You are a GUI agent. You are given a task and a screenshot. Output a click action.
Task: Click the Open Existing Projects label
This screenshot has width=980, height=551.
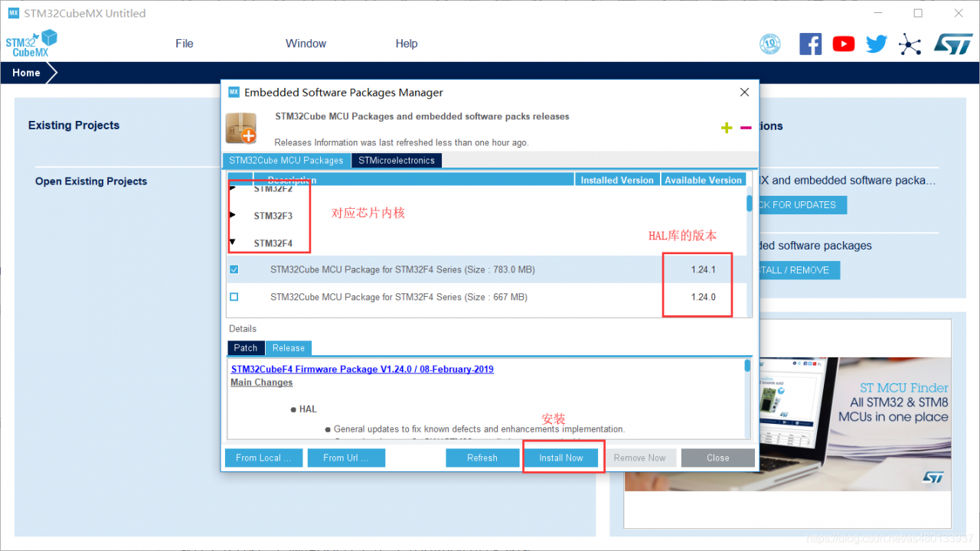[91, 181]
